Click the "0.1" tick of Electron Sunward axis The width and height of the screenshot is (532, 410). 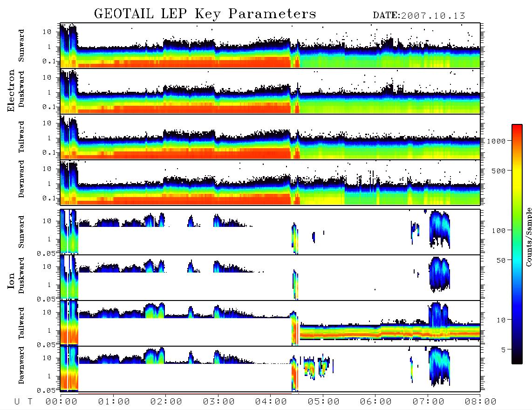point(49,61)
